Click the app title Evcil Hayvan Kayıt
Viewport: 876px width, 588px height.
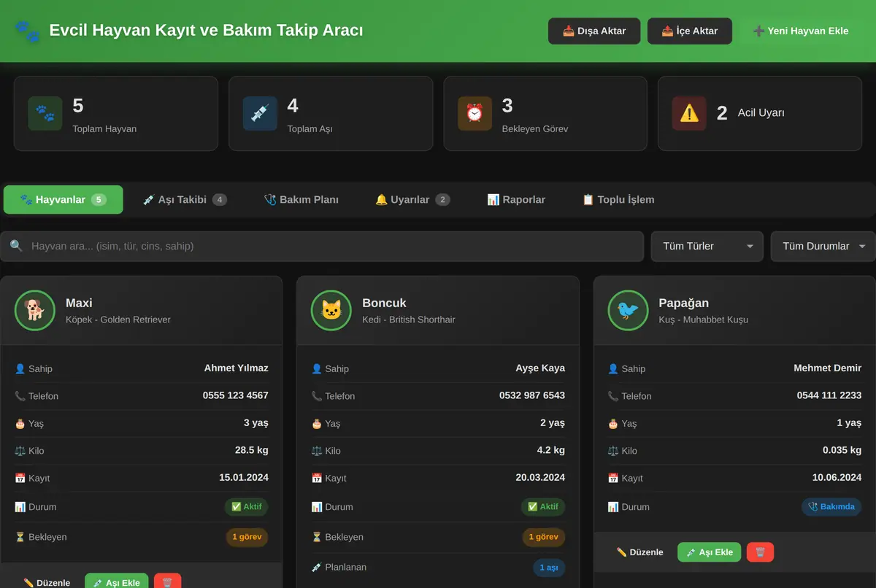point(206,31)
